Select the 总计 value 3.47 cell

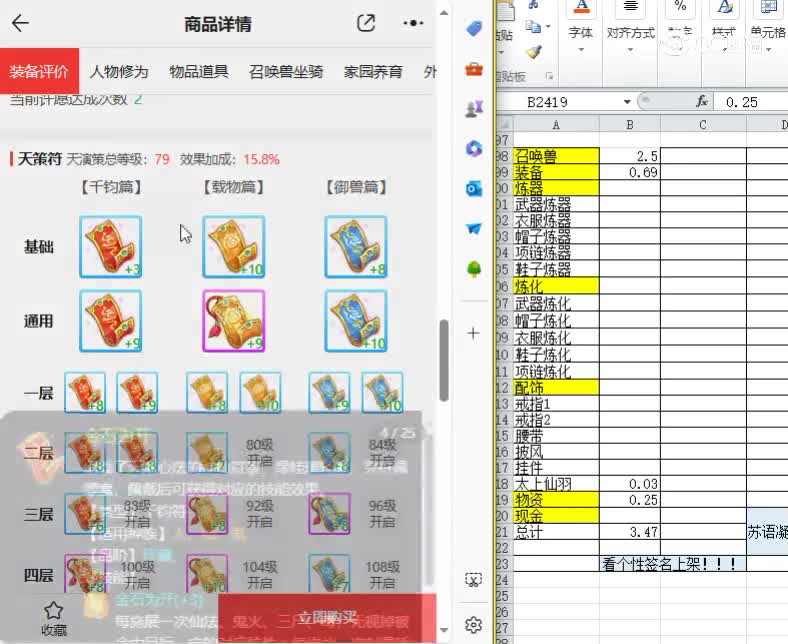[x=630, y=532]
